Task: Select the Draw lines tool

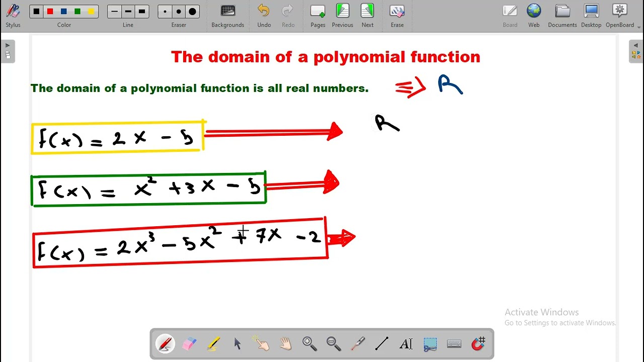Action: click(x=382, y=344)
